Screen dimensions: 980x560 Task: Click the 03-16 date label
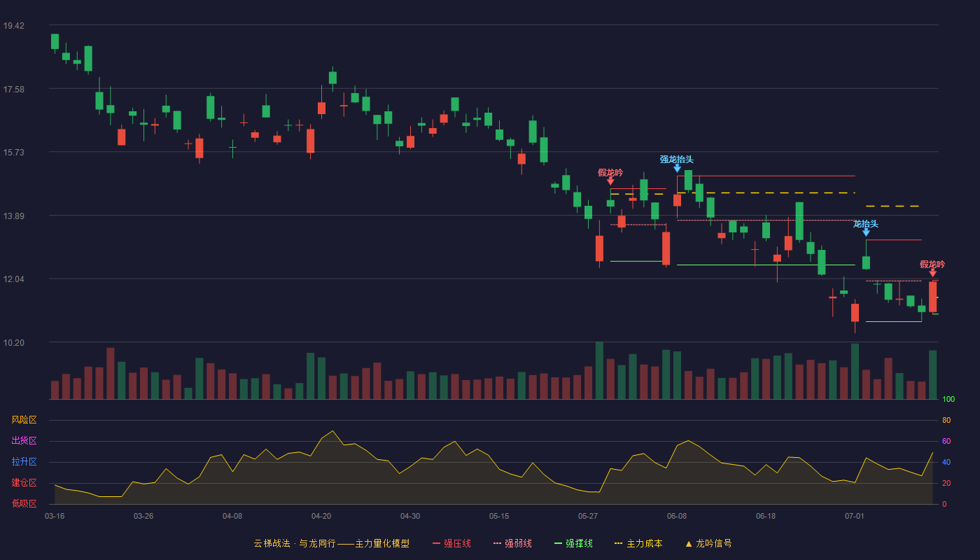(x=55, y=516)
